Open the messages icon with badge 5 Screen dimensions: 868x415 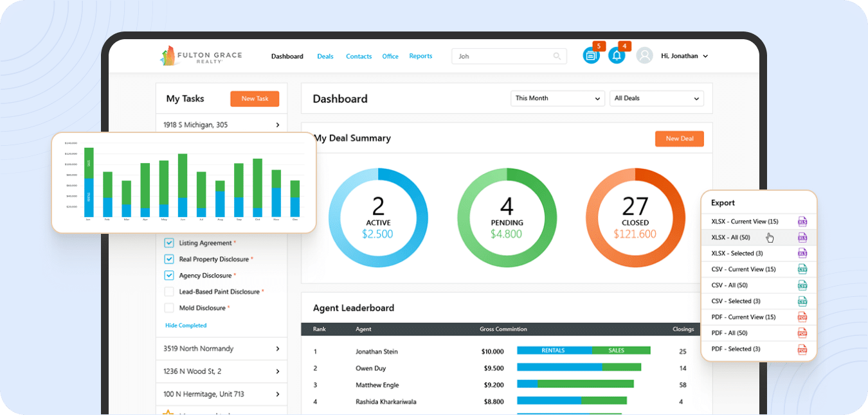[591, 55]
